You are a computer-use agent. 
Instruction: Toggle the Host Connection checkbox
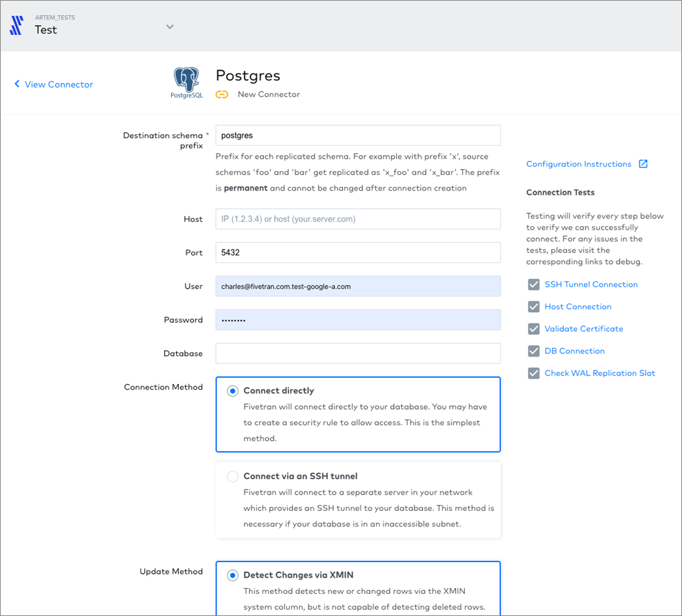534,307
